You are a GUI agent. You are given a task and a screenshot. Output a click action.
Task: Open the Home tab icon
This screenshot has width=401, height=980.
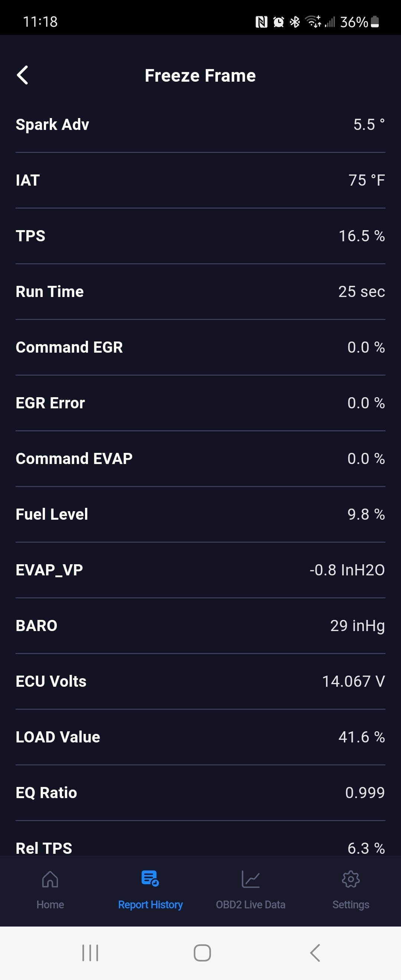click(x=50, y=879)
